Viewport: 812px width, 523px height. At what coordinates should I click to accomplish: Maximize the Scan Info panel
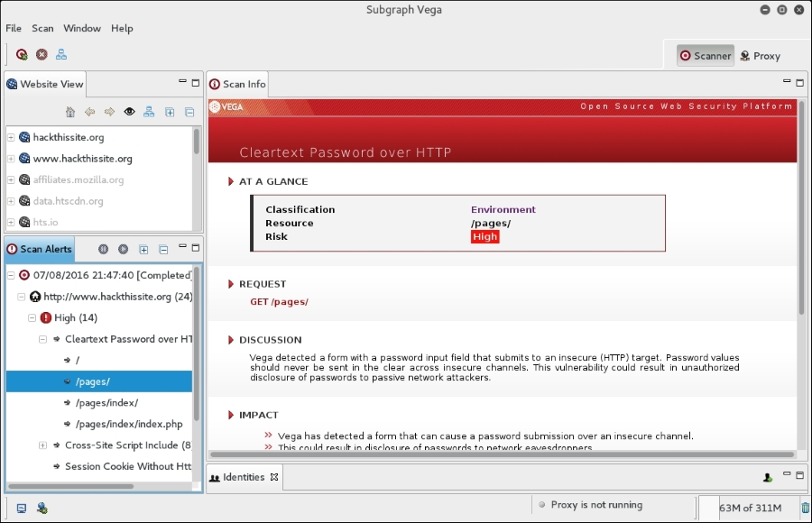[x=799, y=83]
